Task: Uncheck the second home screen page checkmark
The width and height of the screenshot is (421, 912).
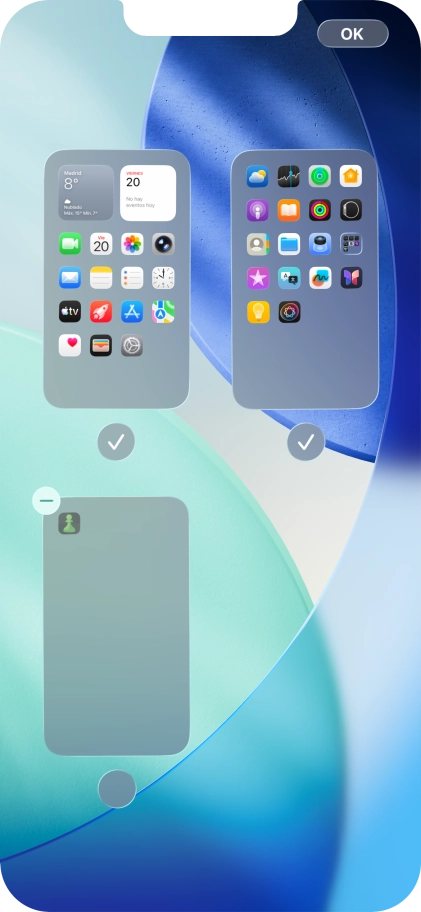Action: 306,442
